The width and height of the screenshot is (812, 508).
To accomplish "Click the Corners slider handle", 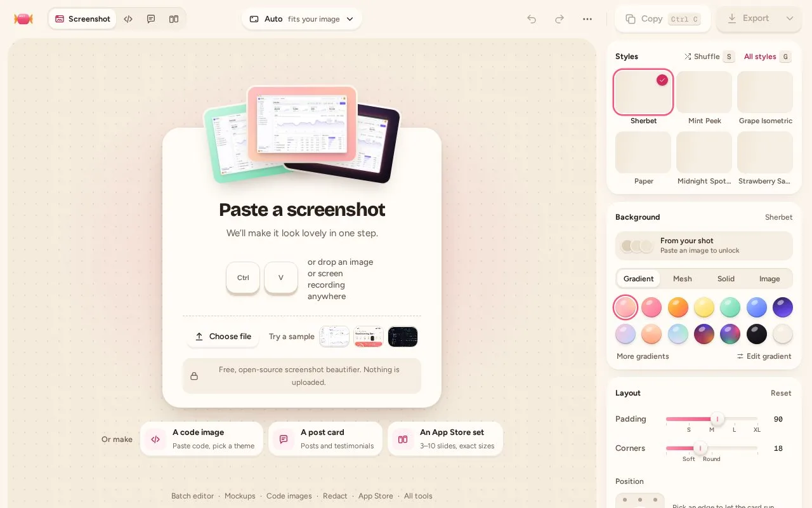I will (x=700, y=448).
